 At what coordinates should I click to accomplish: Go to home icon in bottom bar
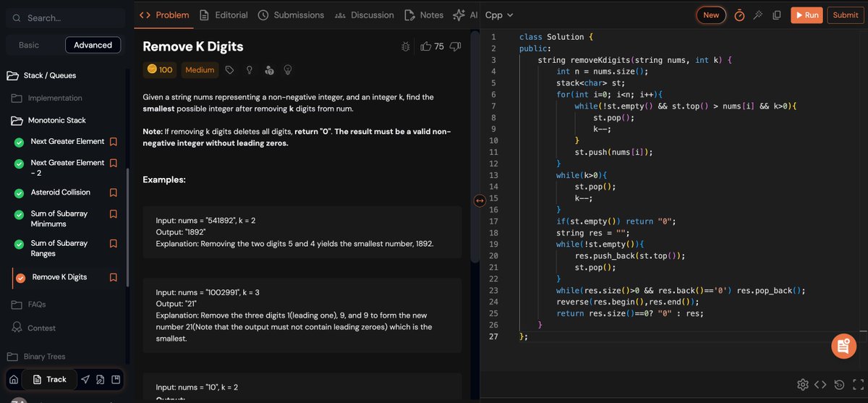coord(14,379)
